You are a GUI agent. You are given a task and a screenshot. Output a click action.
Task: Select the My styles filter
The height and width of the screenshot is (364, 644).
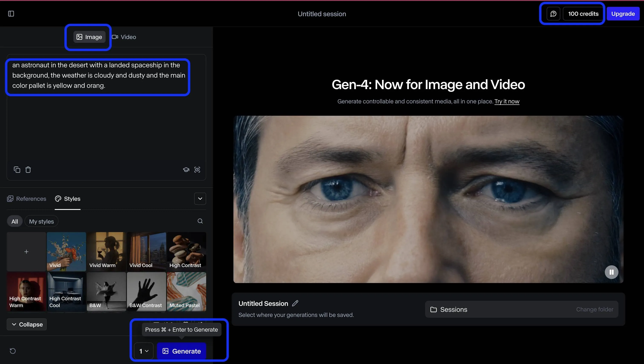pyautogui.click(x=41, y=221)
